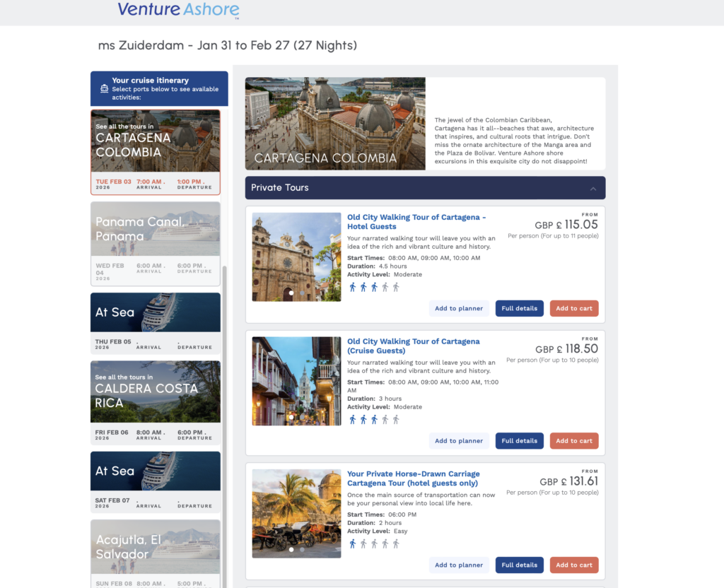
Task: Select first image carousel dot on Hotel Guests tour
Action: tap(291, 293)
